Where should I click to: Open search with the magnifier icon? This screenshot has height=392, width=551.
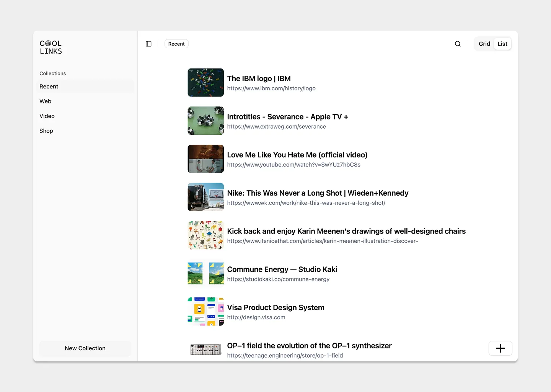(458, 44)
